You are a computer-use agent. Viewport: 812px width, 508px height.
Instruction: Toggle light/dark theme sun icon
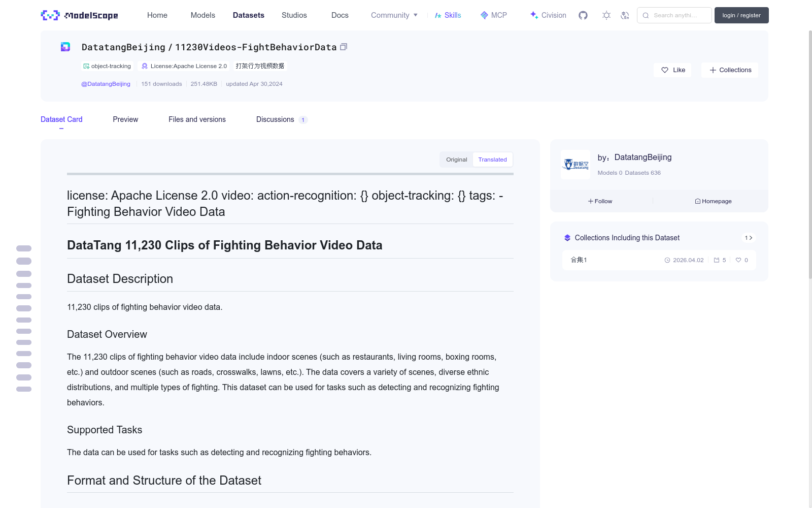point(606,15)
